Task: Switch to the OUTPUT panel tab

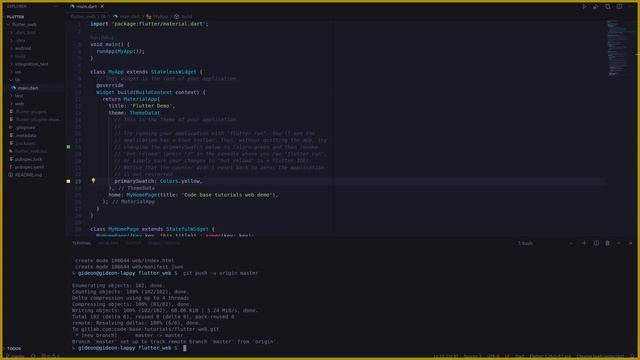Action: coord(133,243)
